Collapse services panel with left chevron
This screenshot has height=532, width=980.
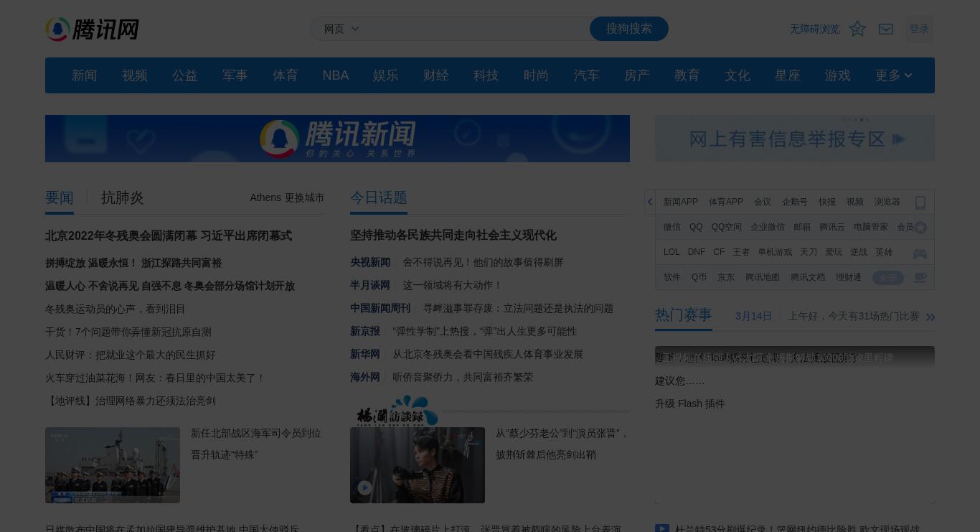[650, 202]
